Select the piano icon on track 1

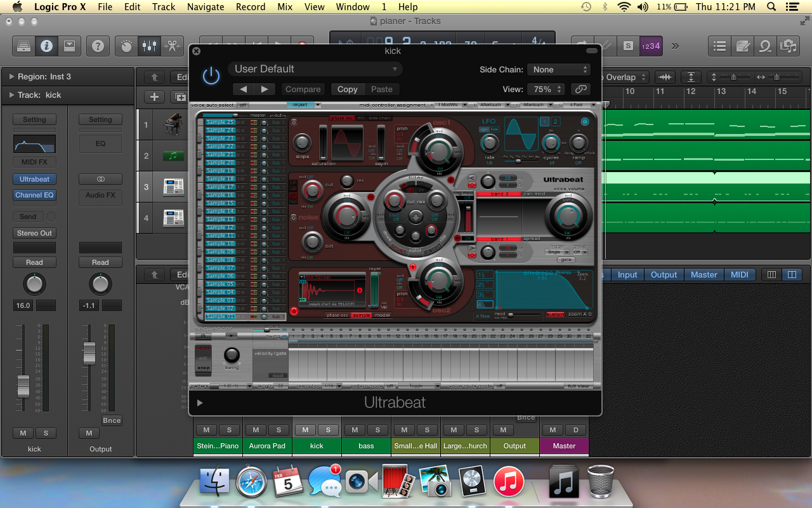point(173,124)
